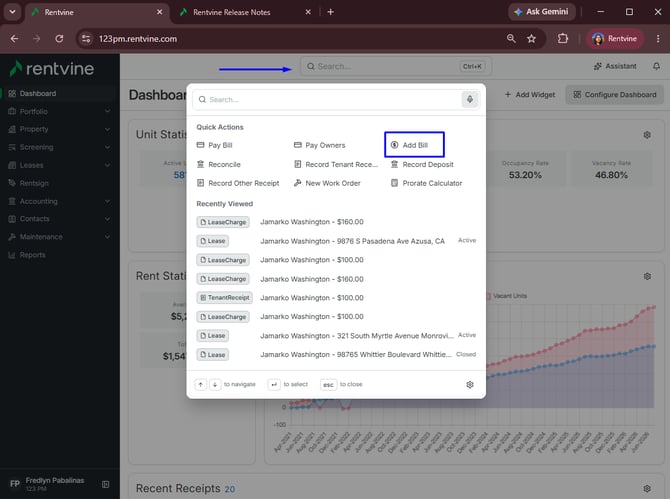Select Record Other Receipt quick action
The width and height of the screenshot is (670, 499).
(238, 183)
